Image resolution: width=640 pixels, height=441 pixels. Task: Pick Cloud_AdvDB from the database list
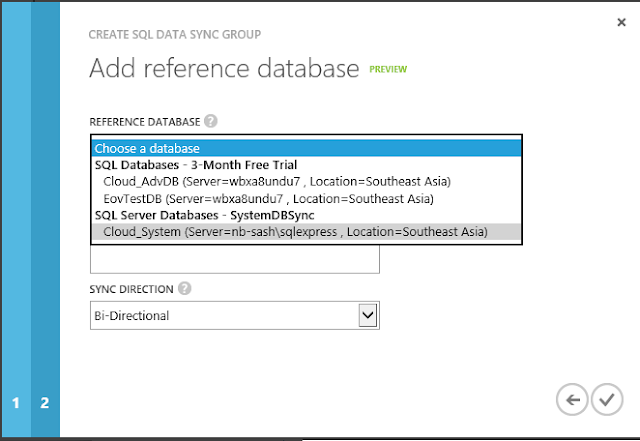point(278,182)
